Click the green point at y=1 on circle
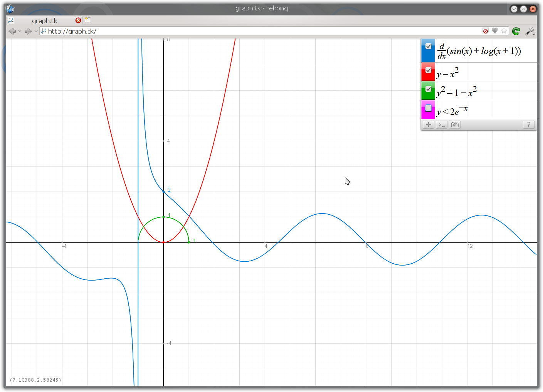The width and height of the screenshot is (543, 392). point(163,217)
